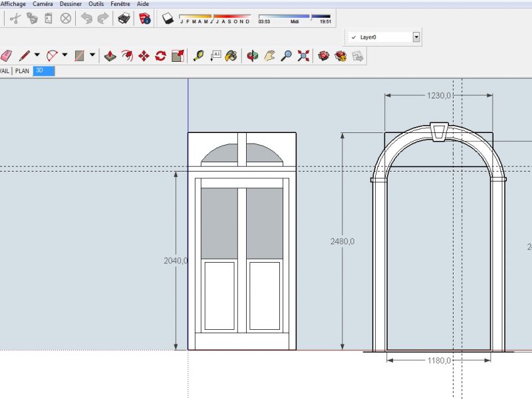532x399 pixels.
Task: Select the Scale tool
Action: [x=178, y=56]
